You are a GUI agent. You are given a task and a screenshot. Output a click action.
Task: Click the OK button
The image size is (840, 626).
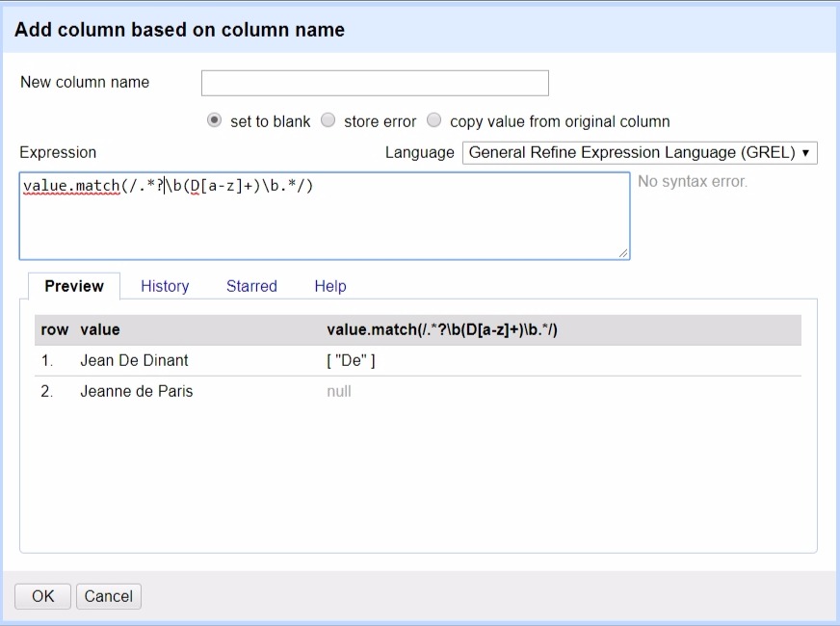41,596
